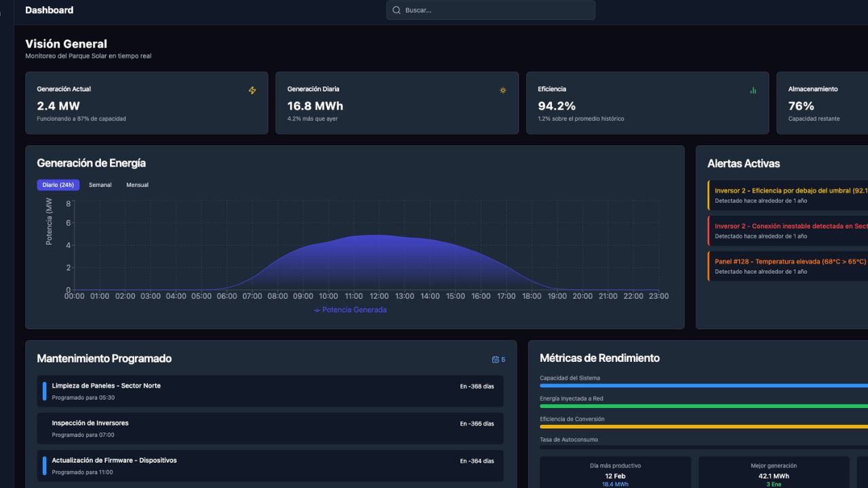Image resolution: width=868 pixels, height=488 pixels.
Task: Click the Visión General heading
Action: tap(66, 43)
